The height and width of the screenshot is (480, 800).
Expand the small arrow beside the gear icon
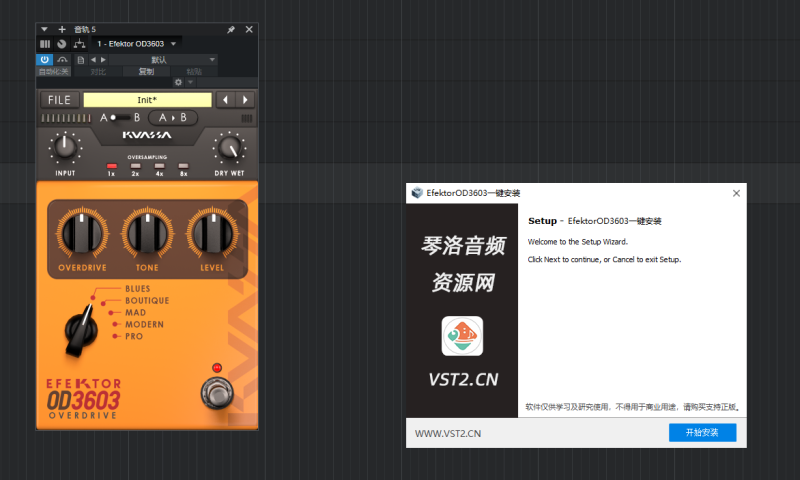point(190,82)
